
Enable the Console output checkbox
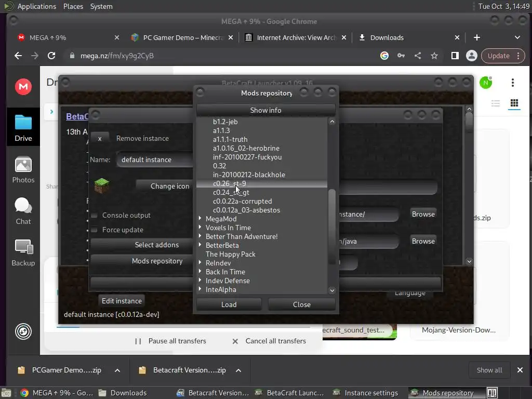point(95,215)
